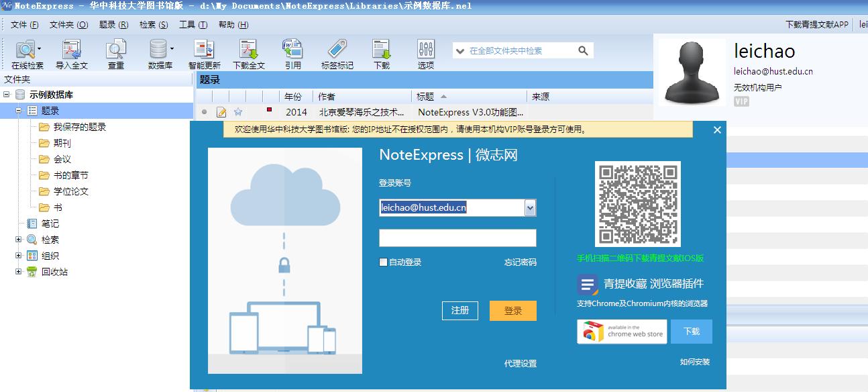Select the 我保存的题录 folder
The image size is (868, 392).
click(80, 127)
